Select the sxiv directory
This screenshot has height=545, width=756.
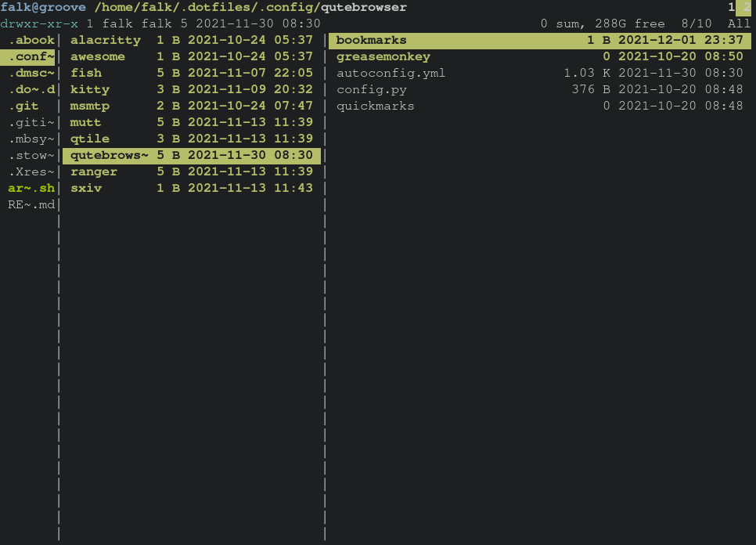click(86, 188)
